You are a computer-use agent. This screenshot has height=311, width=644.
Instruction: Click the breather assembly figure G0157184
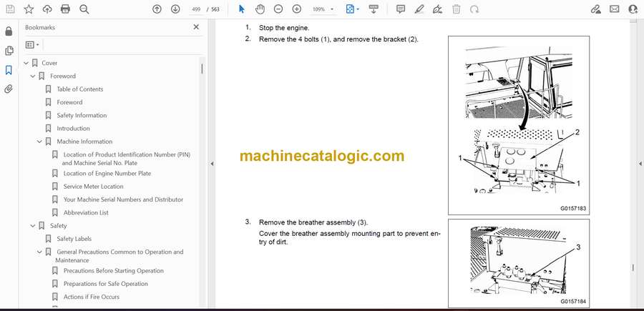click(x=518, y=263)
